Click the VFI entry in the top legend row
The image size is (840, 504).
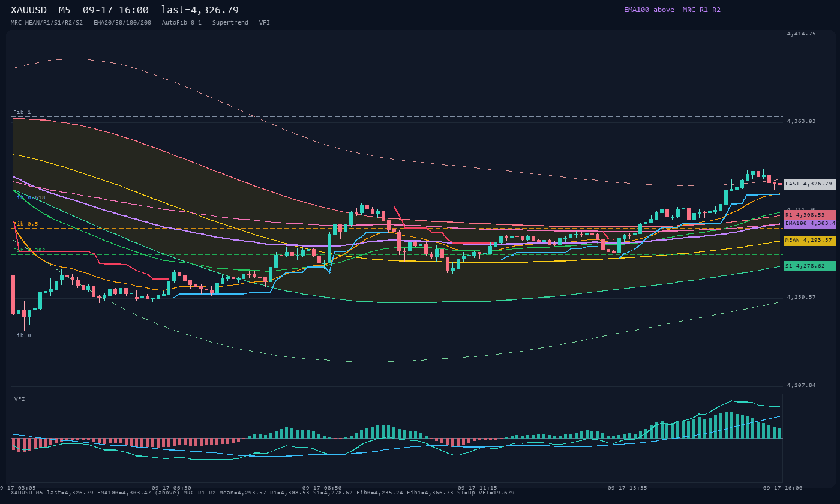point(265,23)
